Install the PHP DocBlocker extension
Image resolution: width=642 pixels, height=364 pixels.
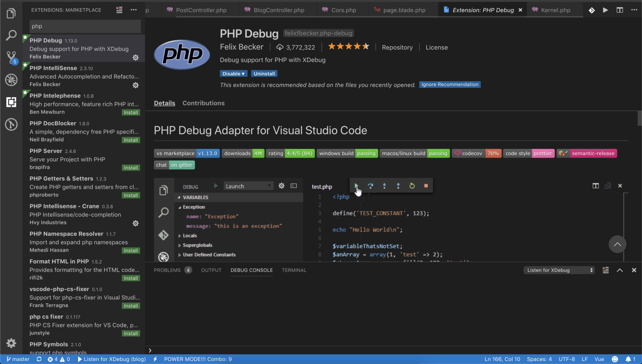pos(131,140)
